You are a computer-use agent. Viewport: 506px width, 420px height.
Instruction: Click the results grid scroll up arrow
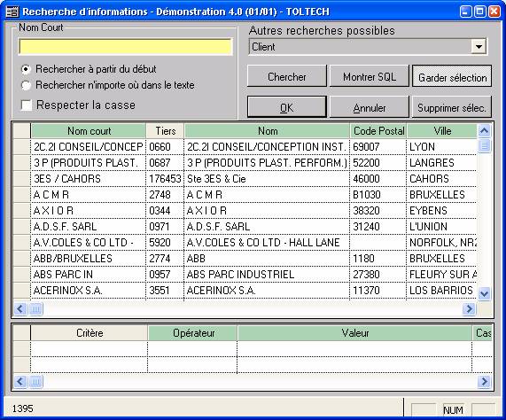click(x=484, y=131)
